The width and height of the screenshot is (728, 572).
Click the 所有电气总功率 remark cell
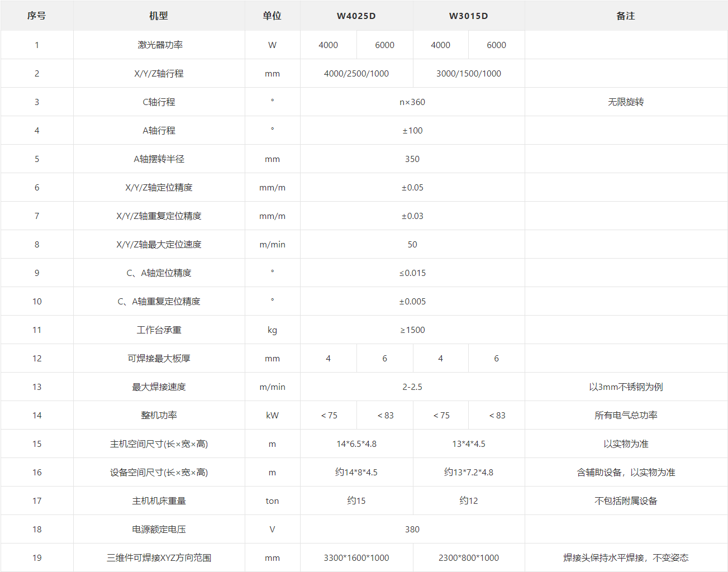[626, 415]
